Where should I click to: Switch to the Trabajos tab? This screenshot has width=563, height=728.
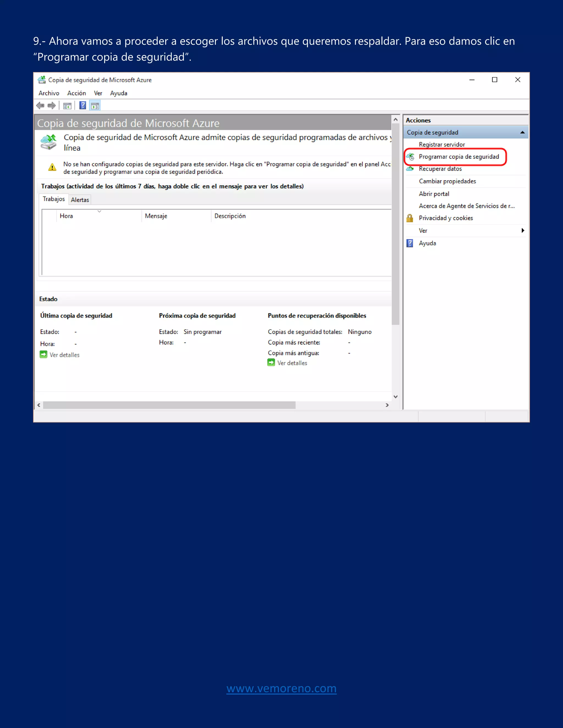point(54,199)
